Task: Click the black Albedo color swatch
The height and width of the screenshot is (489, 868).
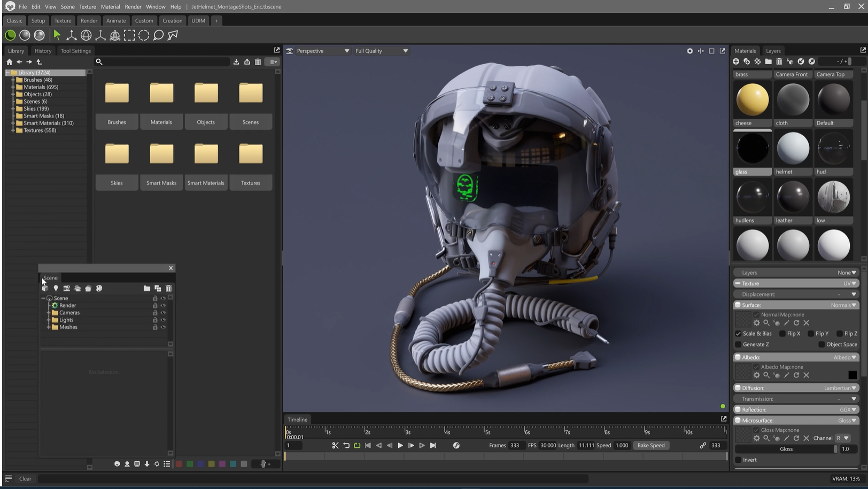Action: (x=852, y=375)
